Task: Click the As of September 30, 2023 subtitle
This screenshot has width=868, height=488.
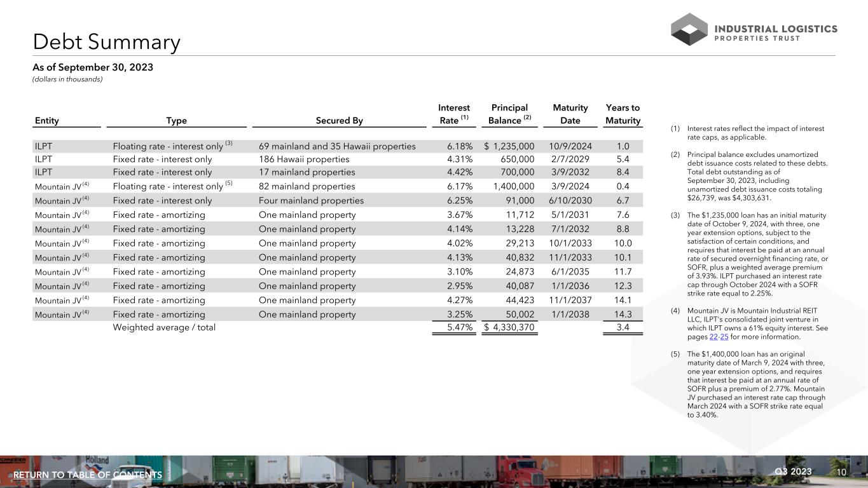Action: click(x=93, y=67)
